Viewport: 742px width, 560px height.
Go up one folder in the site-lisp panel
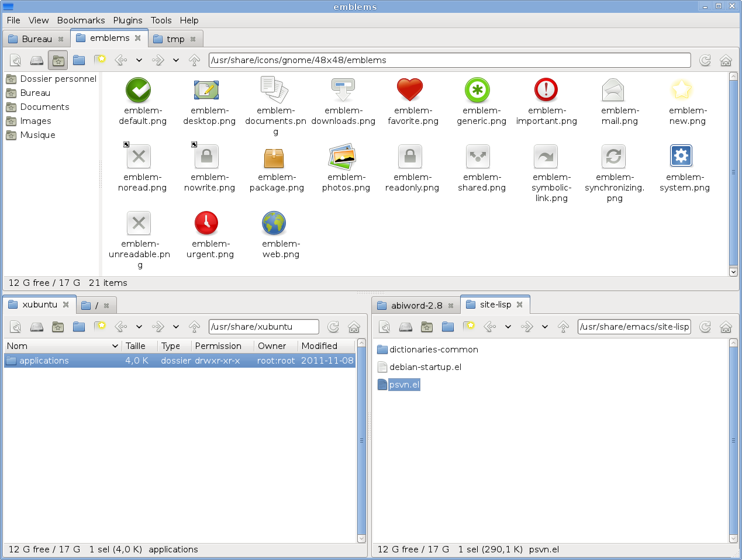[x=563, y=327]
